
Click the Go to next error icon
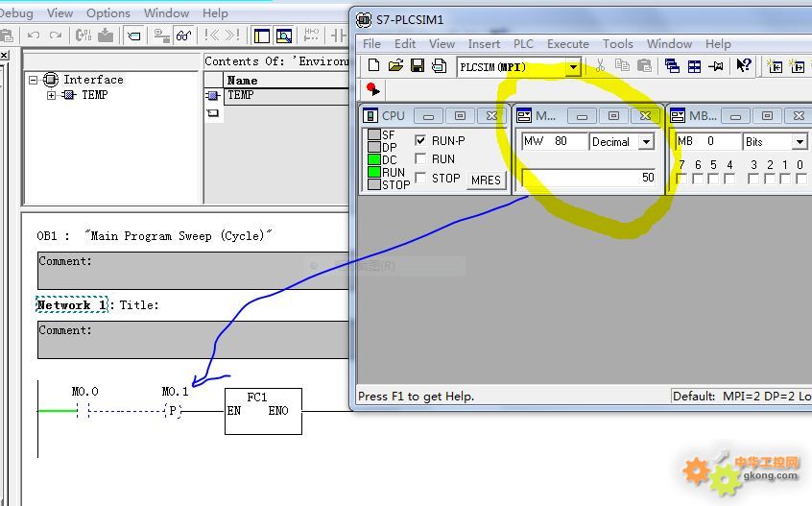click(232, 35)
